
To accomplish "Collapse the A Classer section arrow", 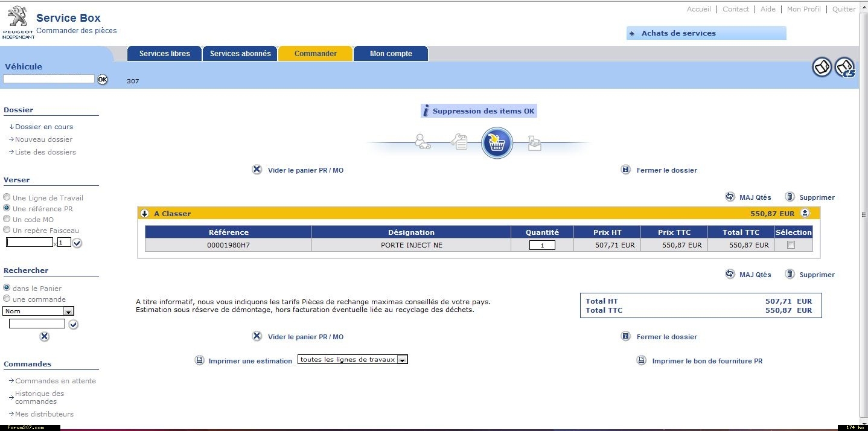I will (x=145, y=213).
